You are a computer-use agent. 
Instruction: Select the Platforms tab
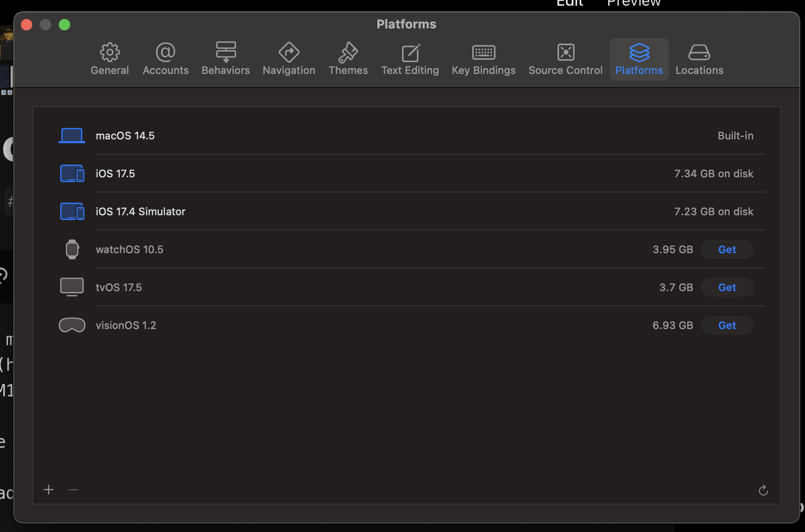[639, 59]
